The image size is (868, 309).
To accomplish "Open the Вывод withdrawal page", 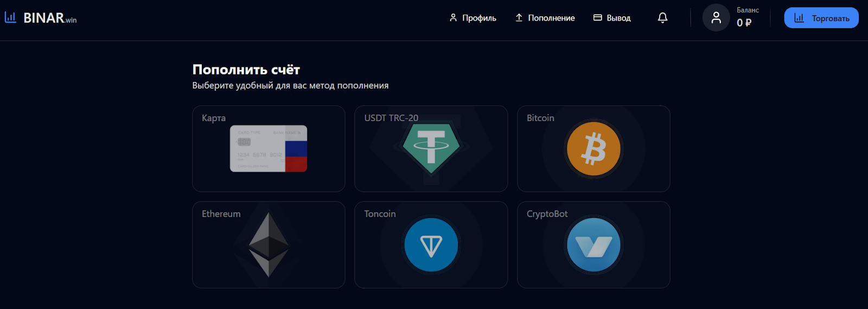I will (x=612, y=18).
